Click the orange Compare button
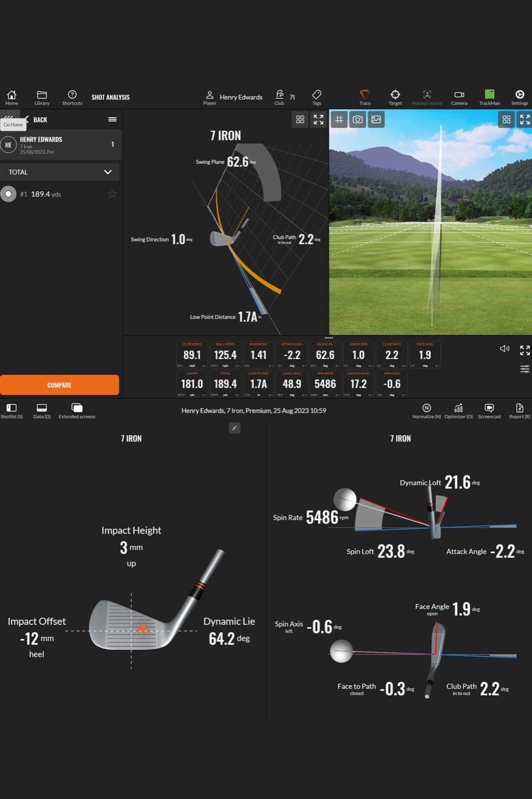This screenshot has height=799, width=532. point(59,385)
